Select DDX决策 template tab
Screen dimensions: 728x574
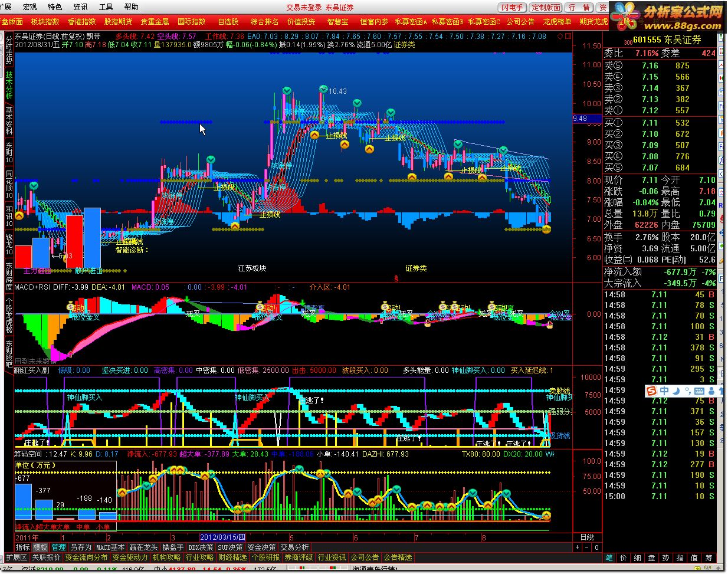pos(201,547)
